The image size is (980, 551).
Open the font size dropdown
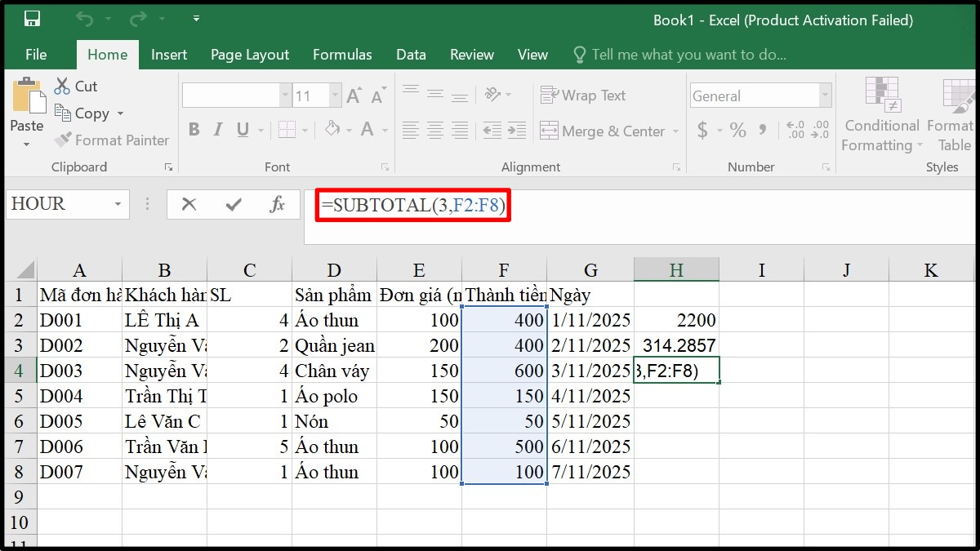point(334,95)
